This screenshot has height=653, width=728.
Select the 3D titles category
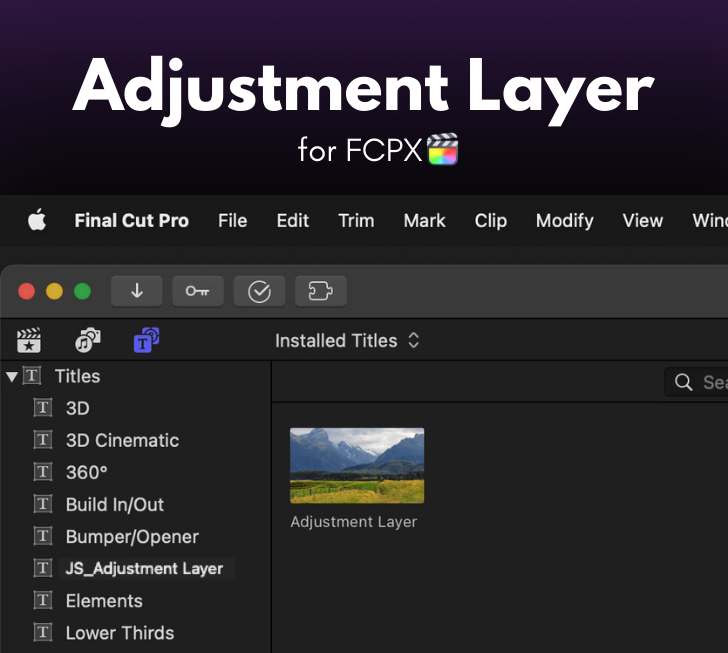coord(77,408)
